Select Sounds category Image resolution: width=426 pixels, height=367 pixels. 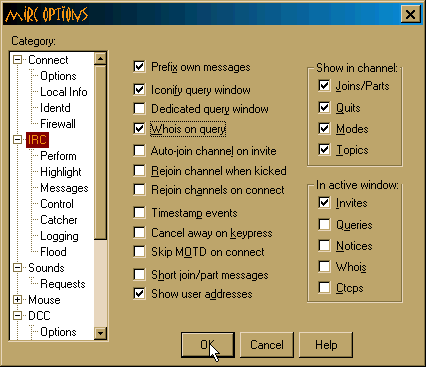coord(46,268)
